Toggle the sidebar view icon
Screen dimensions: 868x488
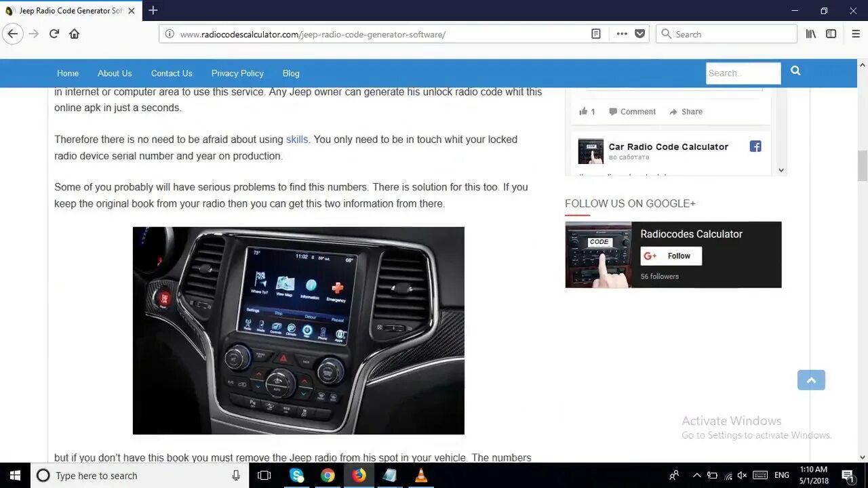(x=831, y=34)
